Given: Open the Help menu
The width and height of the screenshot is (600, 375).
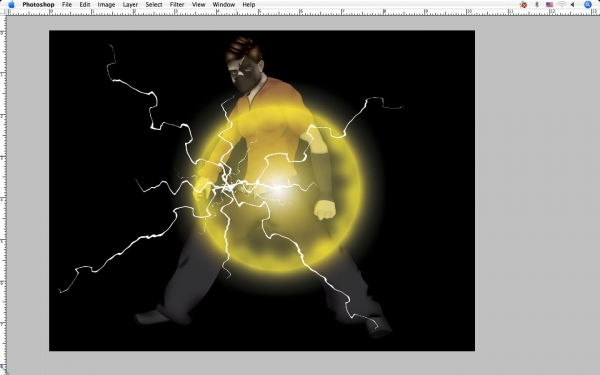Looking at the screenshot, I should (249, 5).
